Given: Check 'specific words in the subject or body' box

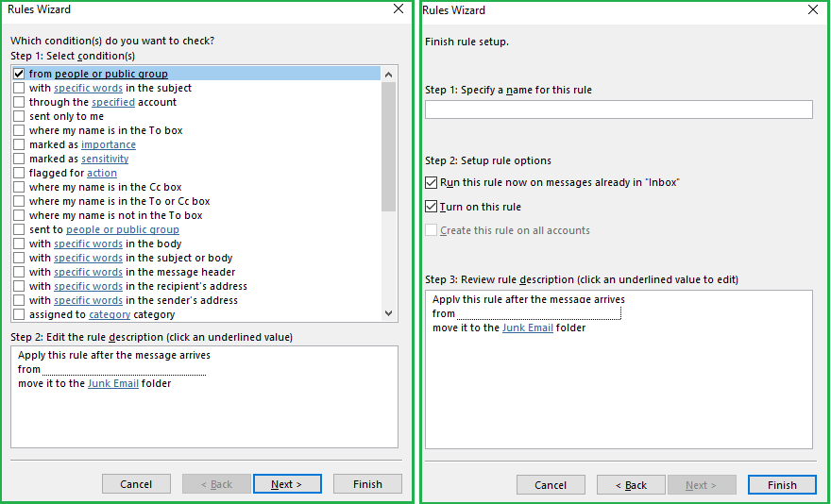Looking at the screenshot, I should pyautogui.click(x=19, y=258).
